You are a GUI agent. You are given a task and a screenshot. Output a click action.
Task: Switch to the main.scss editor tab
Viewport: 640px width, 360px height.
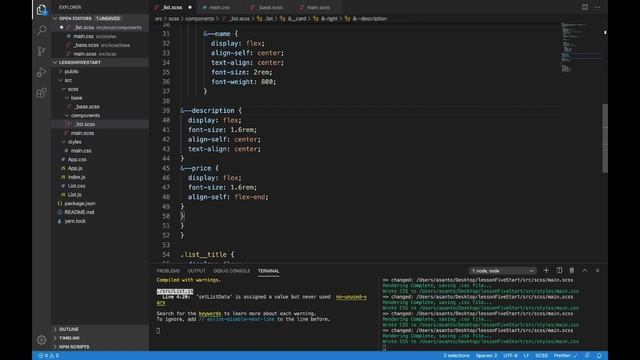tap(318, 7)
